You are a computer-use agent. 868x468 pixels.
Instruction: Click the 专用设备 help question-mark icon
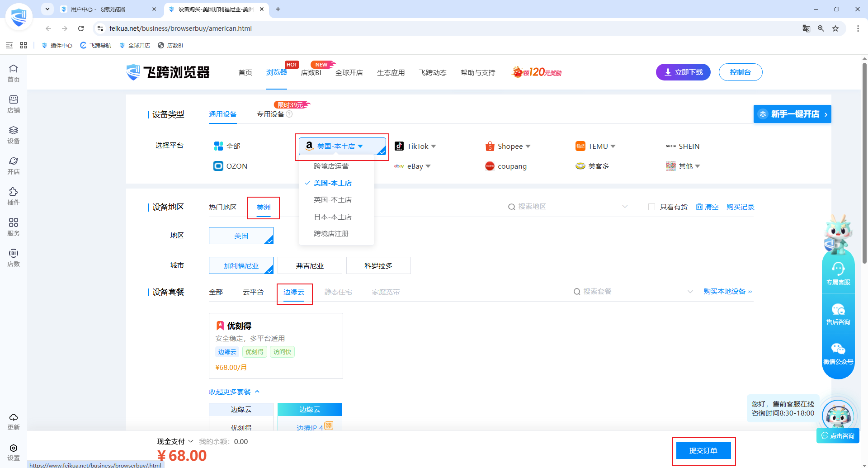click(x=289, y=114)
